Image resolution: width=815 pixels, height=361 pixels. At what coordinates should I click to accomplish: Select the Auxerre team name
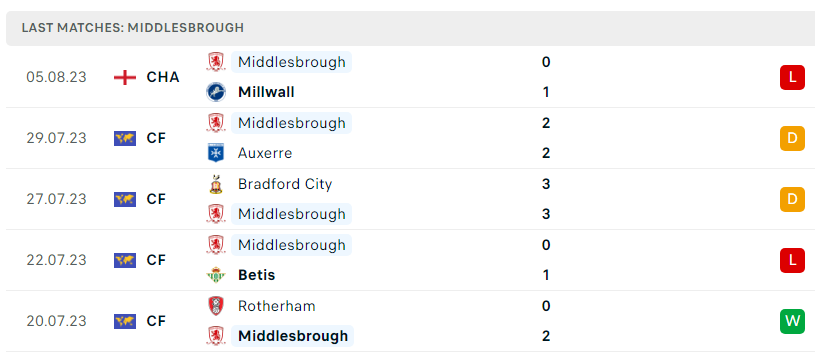pyautogui.click(x=265, y=153)
